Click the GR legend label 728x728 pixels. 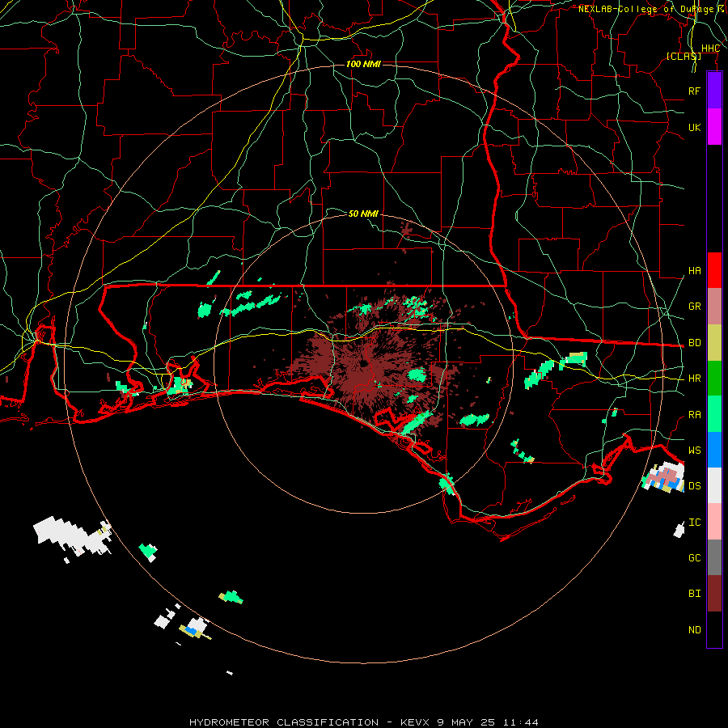[694, 307]
